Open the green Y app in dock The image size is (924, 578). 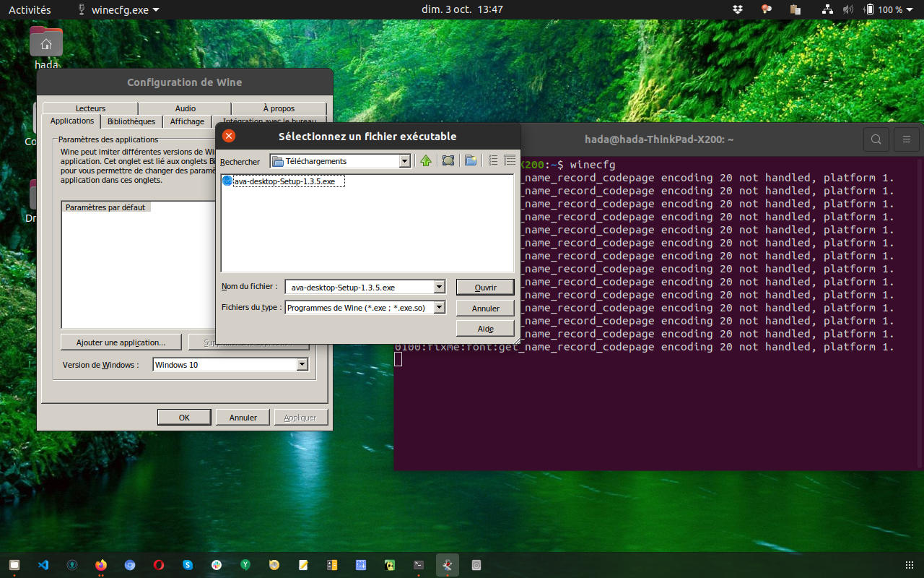[x=245, y=565]
